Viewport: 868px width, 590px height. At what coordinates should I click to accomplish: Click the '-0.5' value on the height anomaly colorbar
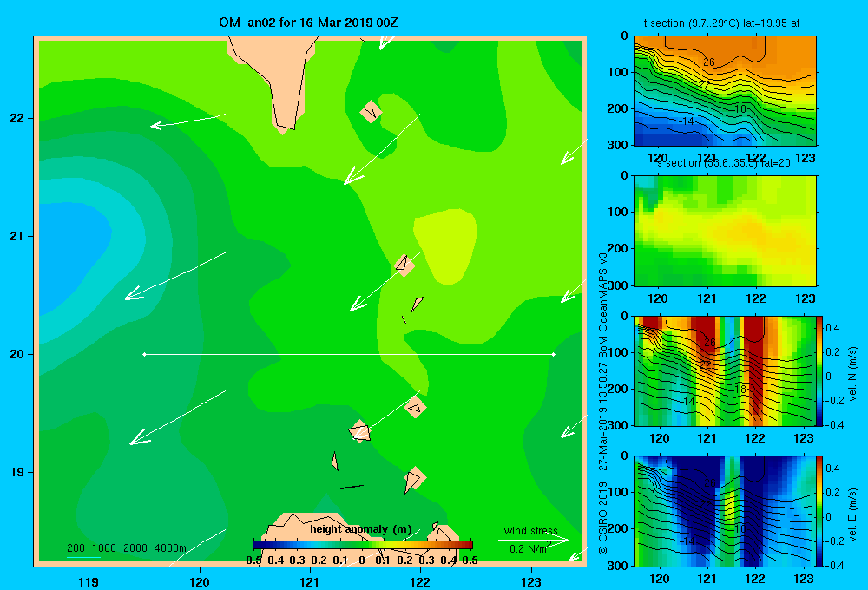[x=253, y=560]
